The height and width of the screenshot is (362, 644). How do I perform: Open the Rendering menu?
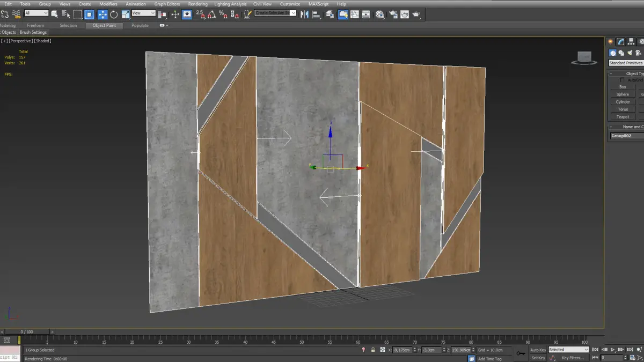(x=197, y=4)
